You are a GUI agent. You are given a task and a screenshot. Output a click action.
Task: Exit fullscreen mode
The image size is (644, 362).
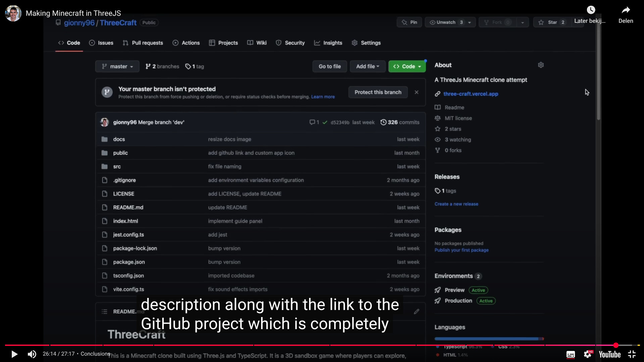click(632, 354)
